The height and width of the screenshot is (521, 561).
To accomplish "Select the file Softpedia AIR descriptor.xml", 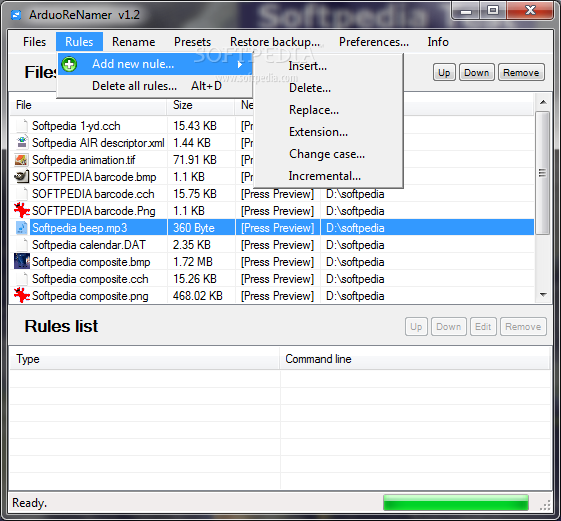I will [x=98, y=143].
